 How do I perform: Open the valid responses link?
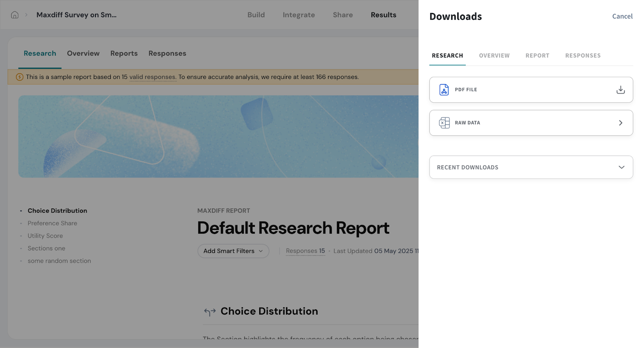click(152, 77)
